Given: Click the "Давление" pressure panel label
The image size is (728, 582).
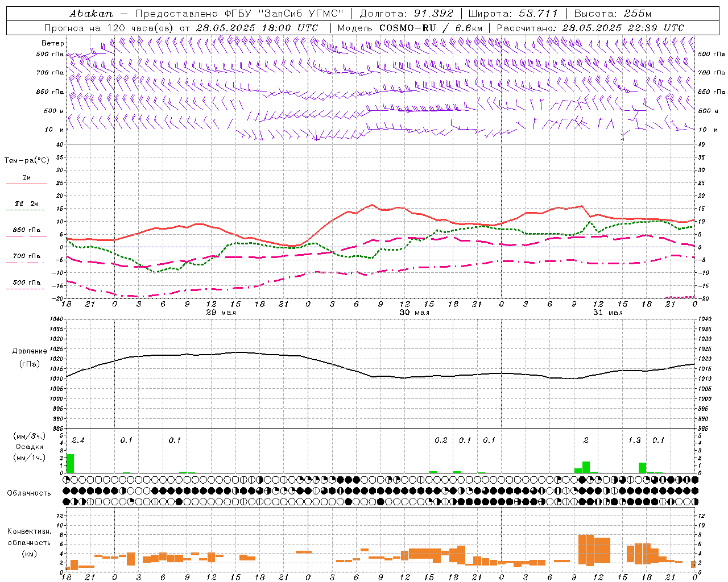Looking at the screenshot, I should click(30, 351).
